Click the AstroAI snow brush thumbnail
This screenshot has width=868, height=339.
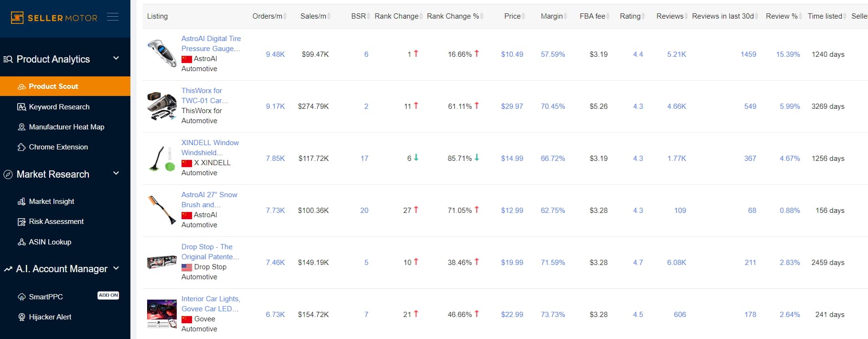pyautogui.click(x=161, y=210)
